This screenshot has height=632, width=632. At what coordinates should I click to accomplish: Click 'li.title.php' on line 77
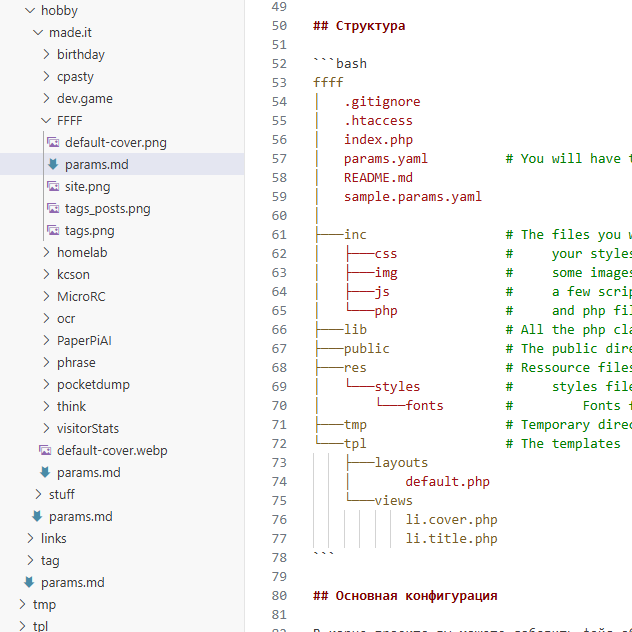coord(451,538)
